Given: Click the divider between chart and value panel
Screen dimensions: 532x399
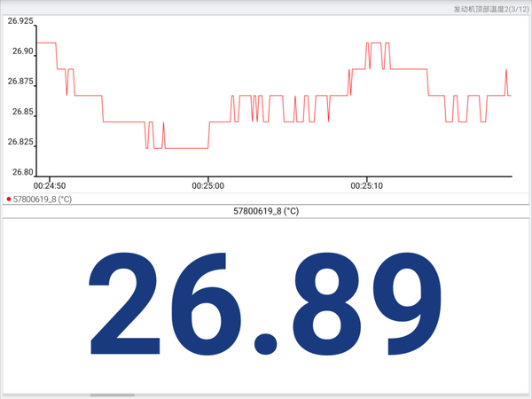Looking at the screenshot, I should click(x=266, y=206).
